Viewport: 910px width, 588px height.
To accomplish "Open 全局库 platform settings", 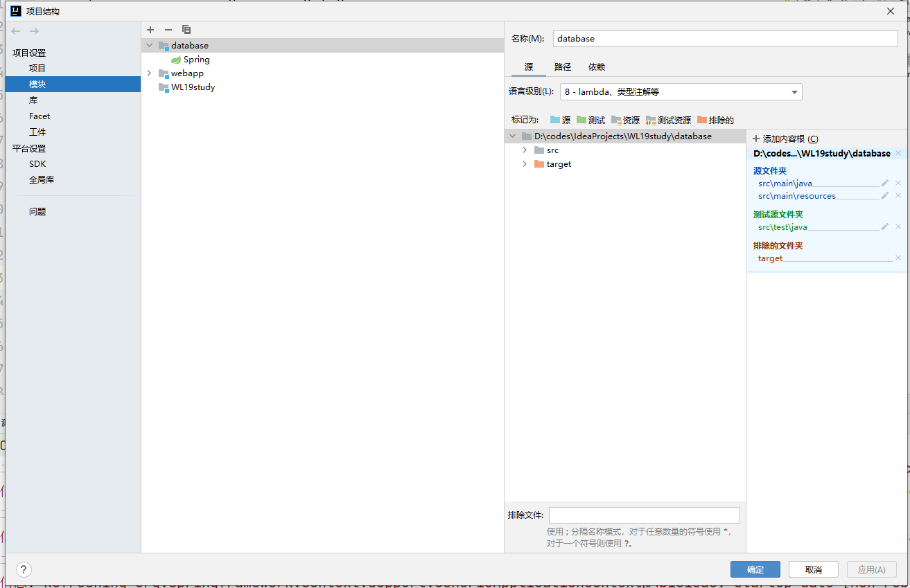I will [x=42, y=180].
